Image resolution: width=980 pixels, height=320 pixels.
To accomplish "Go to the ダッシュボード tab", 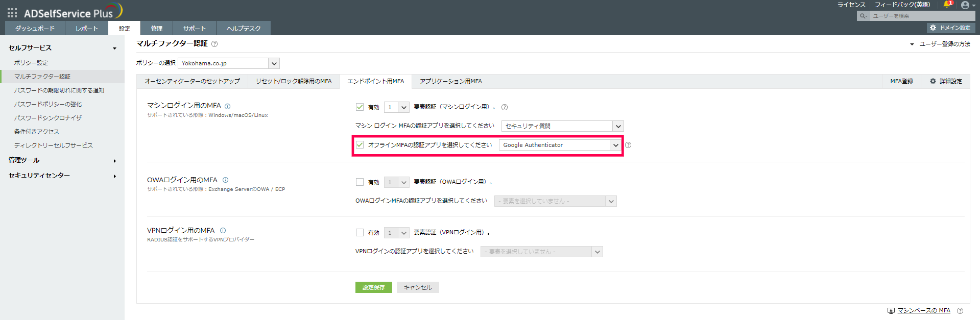I will tap(35, 29).
